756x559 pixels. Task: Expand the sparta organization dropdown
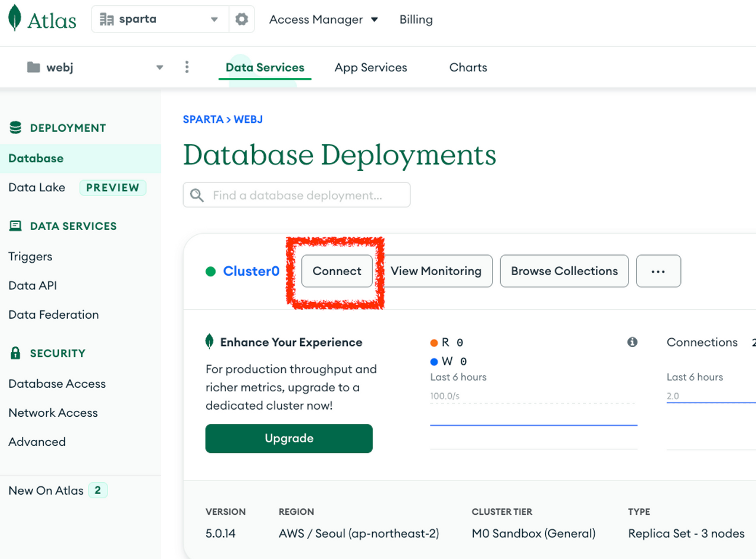tap(214, 19)
